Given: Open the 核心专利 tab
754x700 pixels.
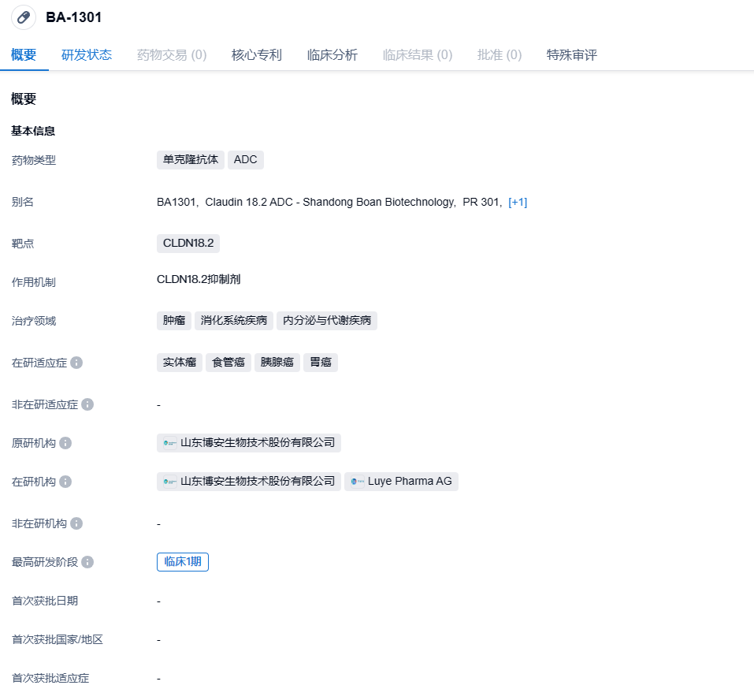Looking at the screenshot, I should [257, 54].
